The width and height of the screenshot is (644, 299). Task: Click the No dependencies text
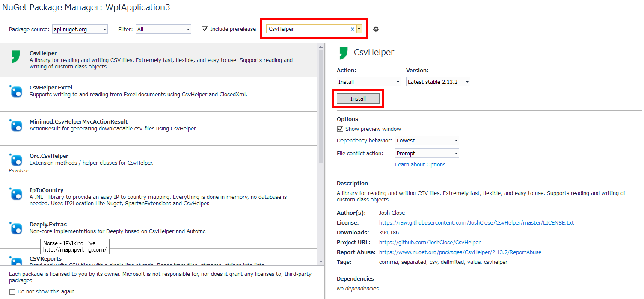pos(358,289)
